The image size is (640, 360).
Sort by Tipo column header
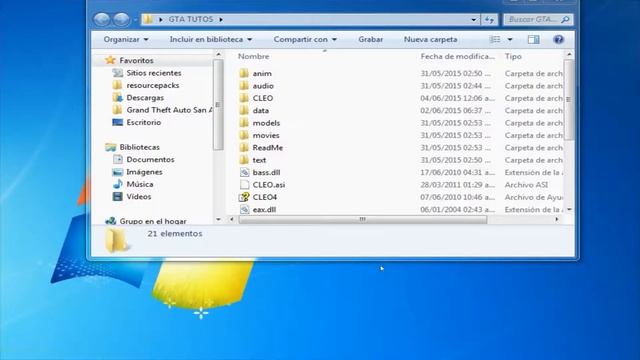click(513, 56)
